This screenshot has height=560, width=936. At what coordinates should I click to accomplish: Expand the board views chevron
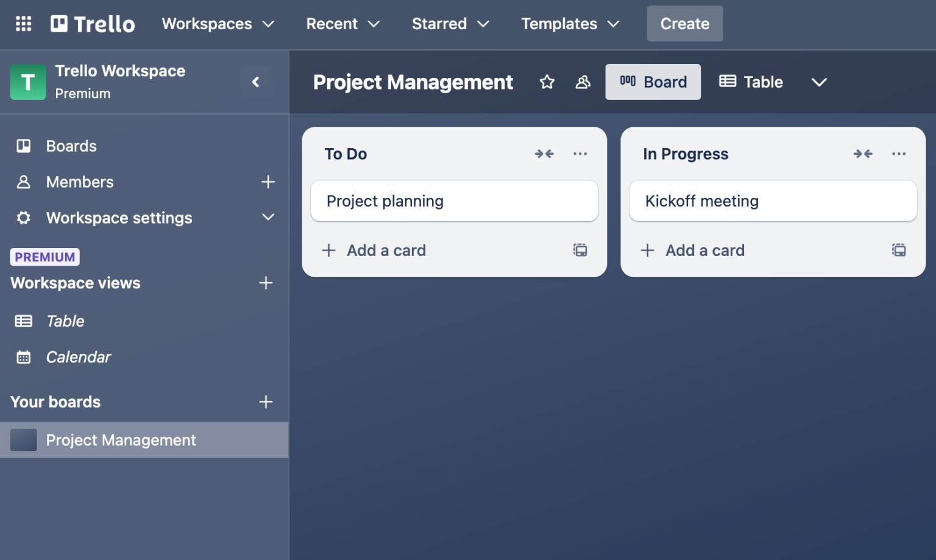click(x=819, y=82)
